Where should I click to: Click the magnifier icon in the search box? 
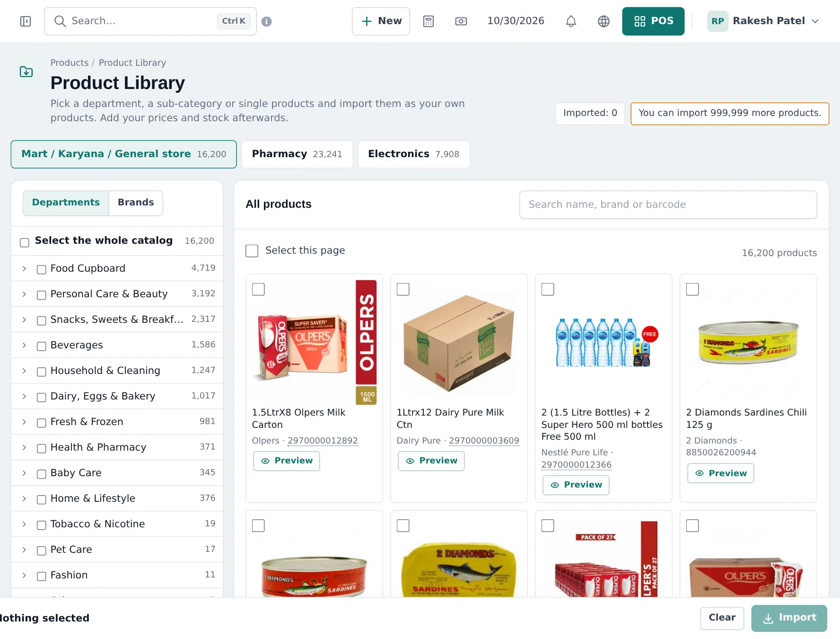[x=60, y=21]
